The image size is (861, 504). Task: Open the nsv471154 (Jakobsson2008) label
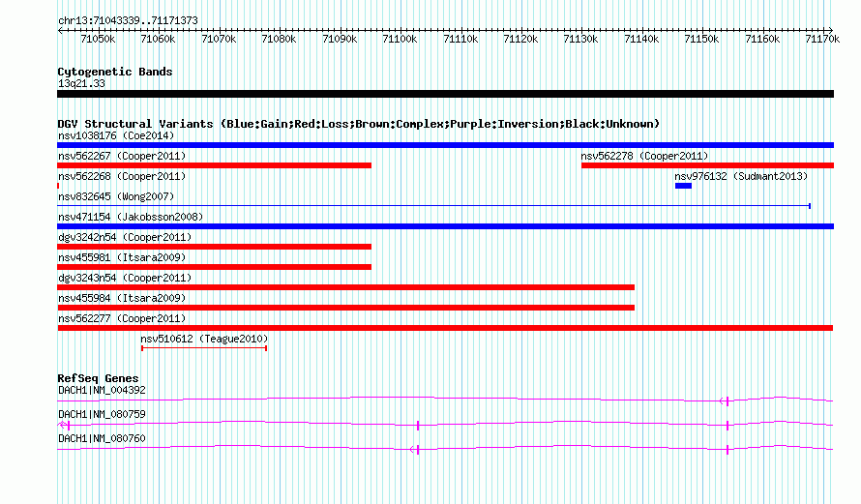(x=131, y=217)
